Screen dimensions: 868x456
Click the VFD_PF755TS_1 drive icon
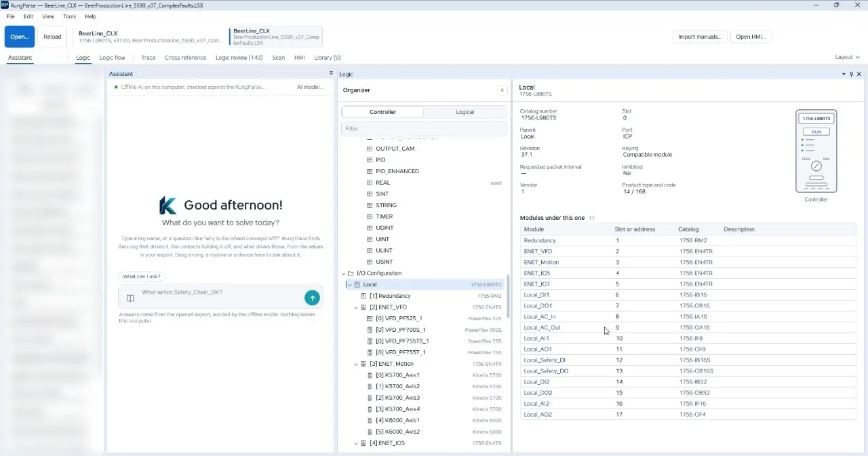click(x=370, y=341)
